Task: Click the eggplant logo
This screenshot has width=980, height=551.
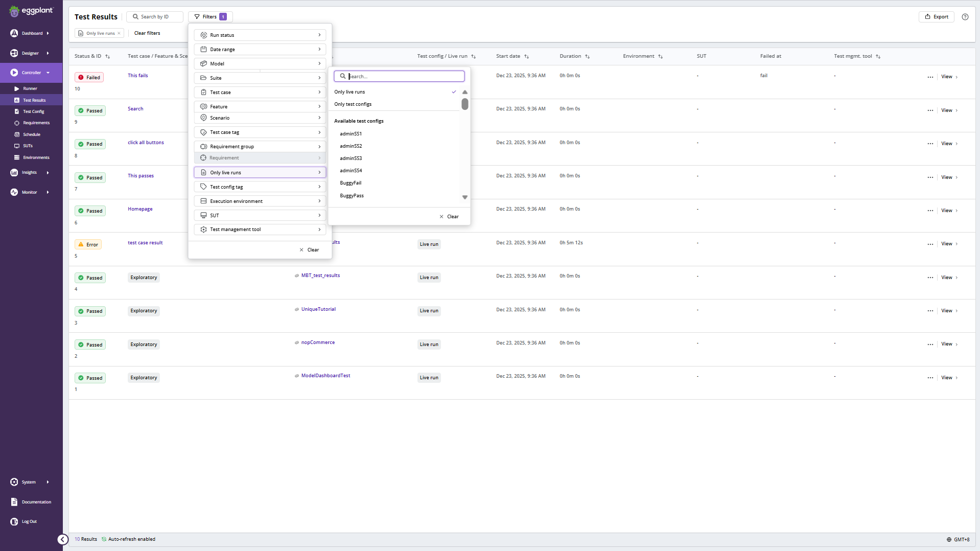Action: point(32,11)
